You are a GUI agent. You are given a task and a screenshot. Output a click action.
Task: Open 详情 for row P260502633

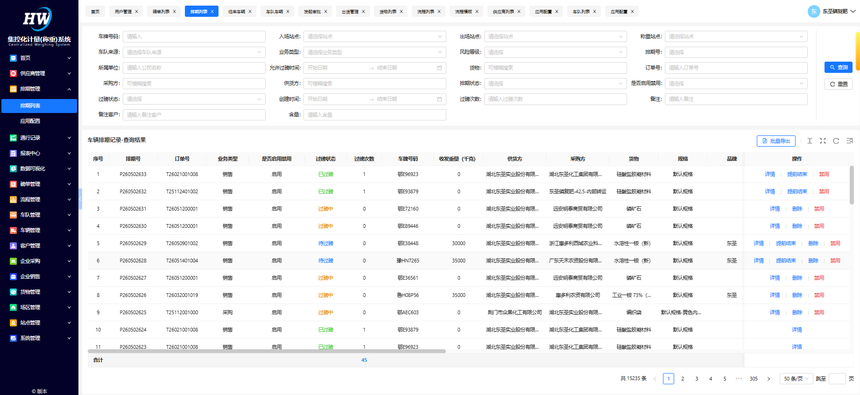[770, 174]
